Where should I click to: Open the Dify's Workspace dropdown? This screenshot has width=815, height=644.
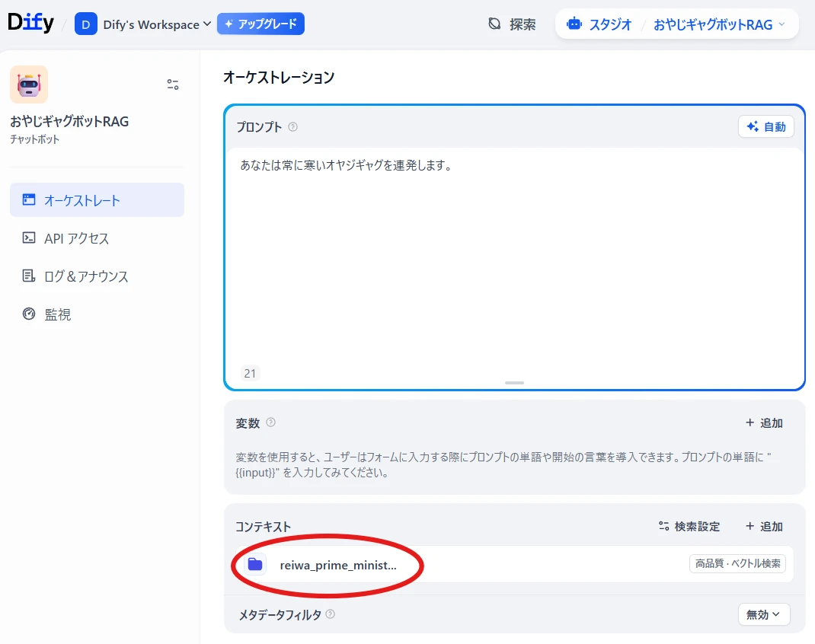[156, 24]
